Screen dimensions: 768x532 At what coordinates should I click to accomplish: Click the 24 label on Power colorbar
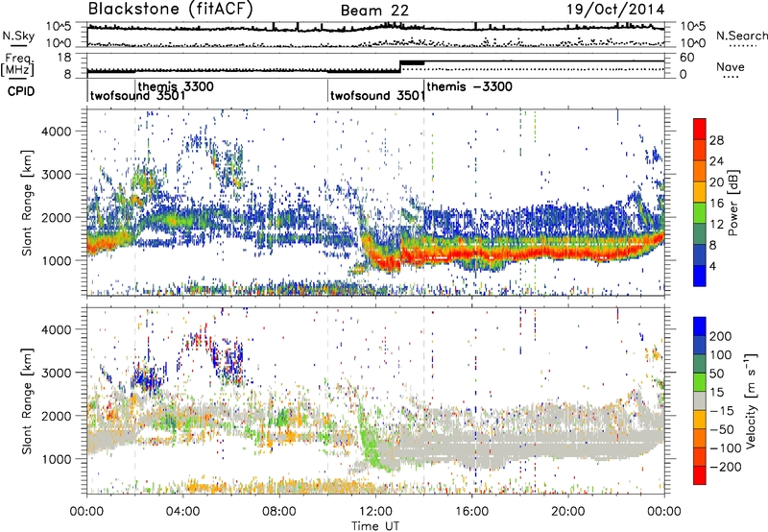[716, 161]
